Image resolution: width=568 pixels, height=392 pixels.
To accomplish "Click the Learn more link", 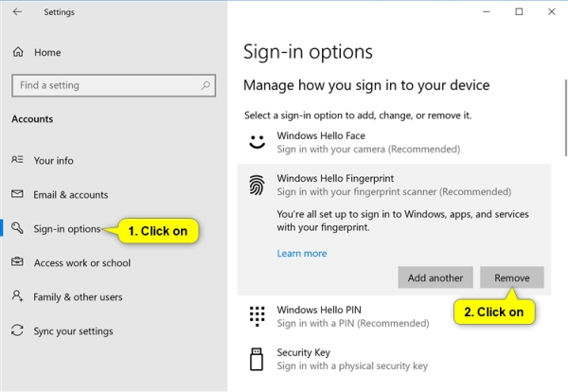I will [x=302, y=253].
